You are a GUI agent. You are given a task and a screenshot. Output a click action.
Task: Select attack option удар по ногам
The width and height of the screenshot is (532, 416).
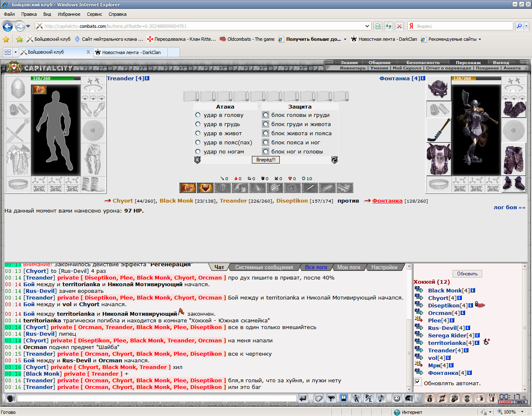[x=198, y=151]
